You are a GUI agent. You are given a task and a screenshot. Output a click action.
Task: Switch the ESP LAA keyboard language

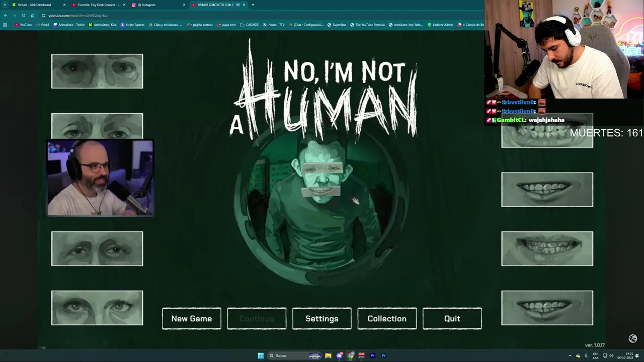(x=596, y=355)
